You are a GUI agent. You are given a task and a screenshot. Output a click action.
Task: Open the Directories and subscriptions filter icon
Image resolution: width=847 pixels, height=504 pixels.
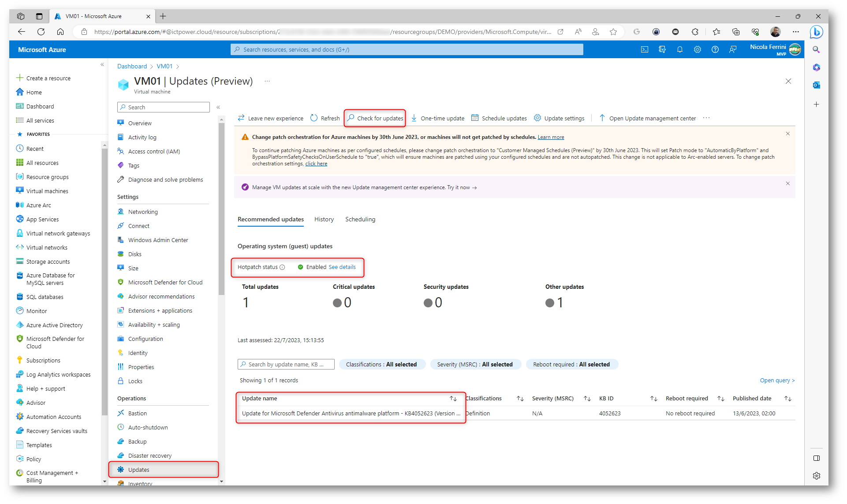(662, 50)
